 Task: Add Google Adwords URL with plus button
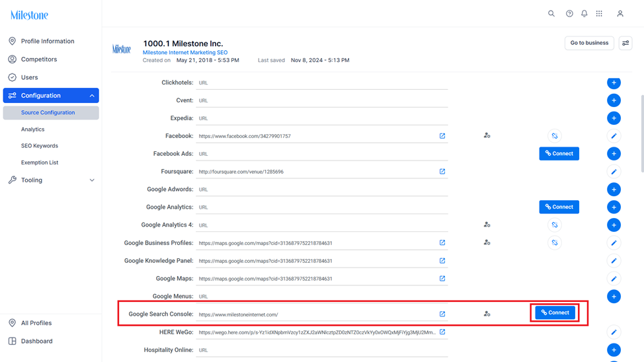coord(614,190)
